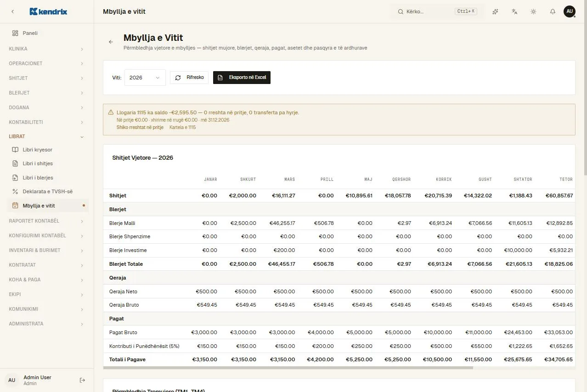Open the AU user avatar menu
The width and height of the screenshot is (587, 392).
click(x=570, y=11)
